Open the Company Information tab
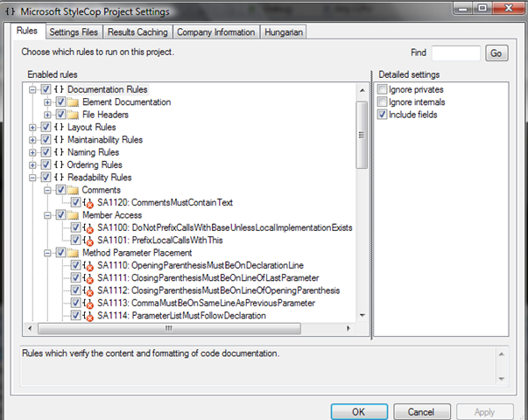This screenshot has height=420, width=528. pos(216,32)
